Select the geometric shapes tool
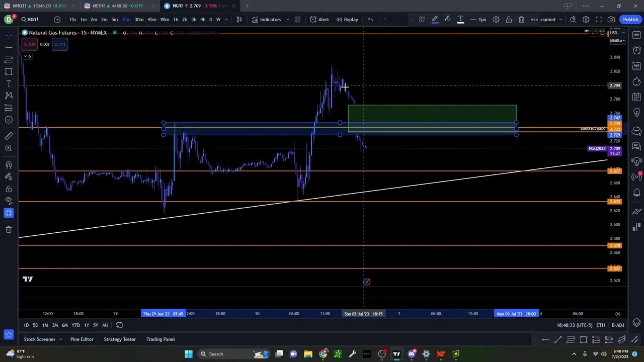The width and height of the screenshot is (644, 362). pos(9,71)
